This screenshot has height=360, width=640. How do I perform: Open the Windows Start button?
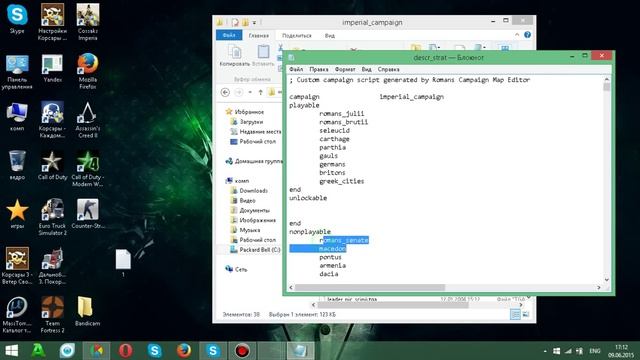pos(12,351)
